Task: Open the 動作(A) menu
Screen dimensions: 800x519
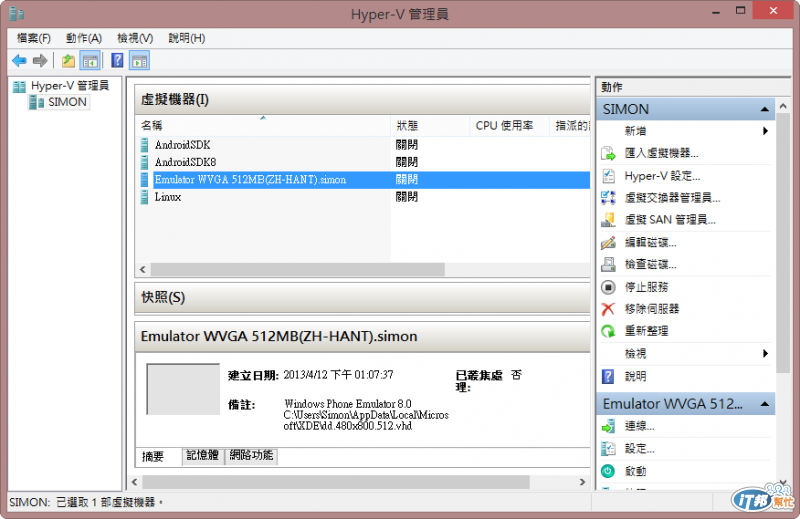Action: (84, 38)
